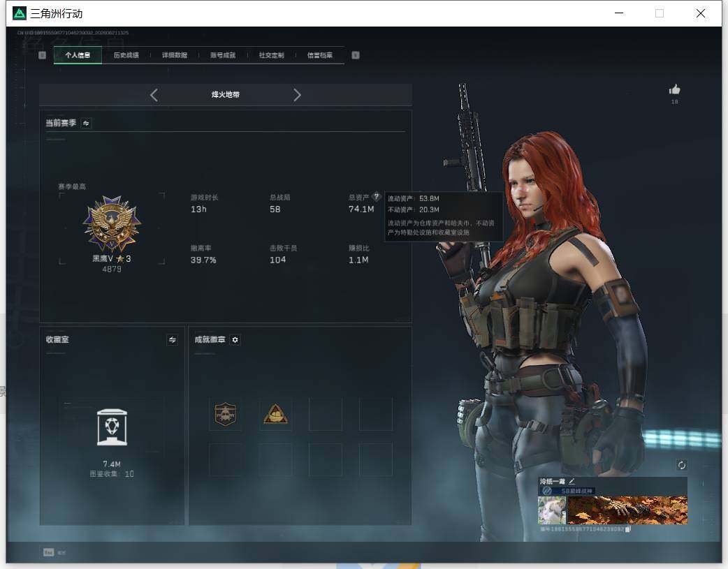Image resolution: width=728 pixels, height=569 pixels.
Task: Click the 黑鹰V rank badge emblem
Action: click(x=112, y=223)
